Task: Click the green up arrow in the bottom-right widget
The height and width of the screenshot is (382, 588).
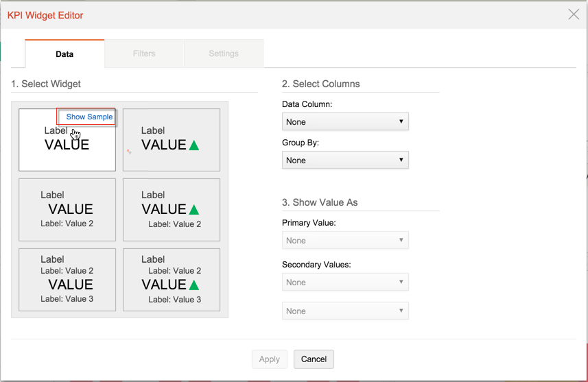Action: (194, 285)
